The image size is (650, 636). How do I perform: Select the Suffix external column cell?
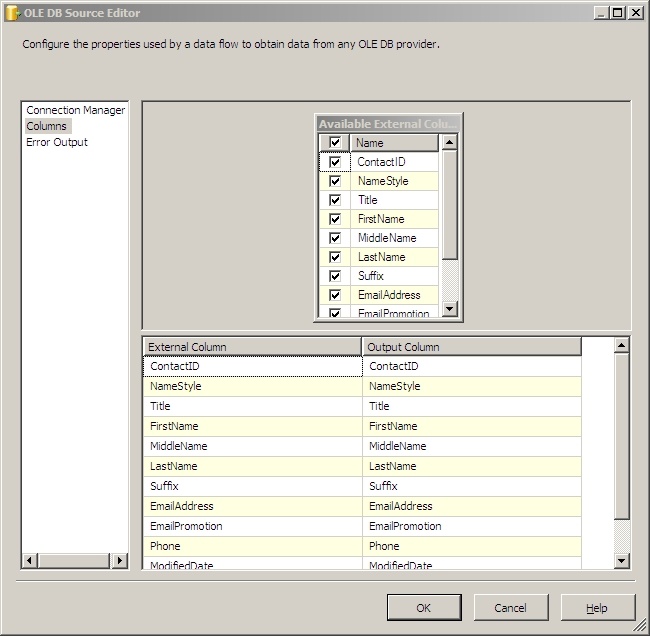[252, 486]
